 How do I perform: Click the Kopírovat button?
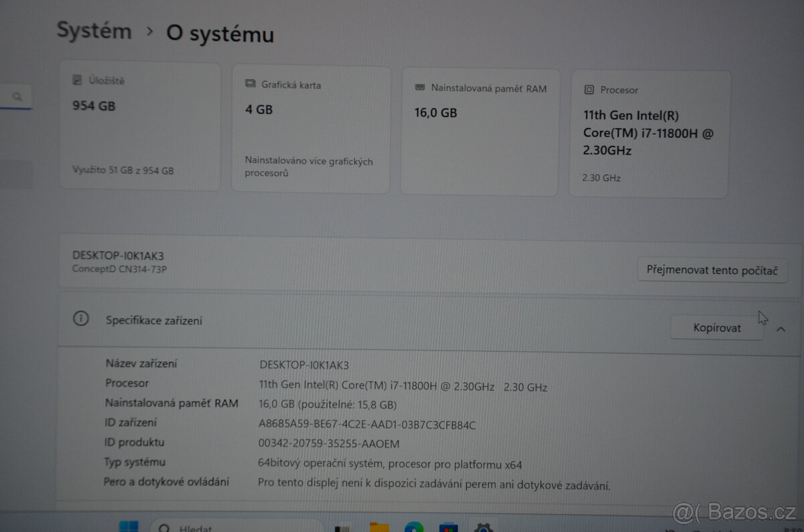coord(716,328)
